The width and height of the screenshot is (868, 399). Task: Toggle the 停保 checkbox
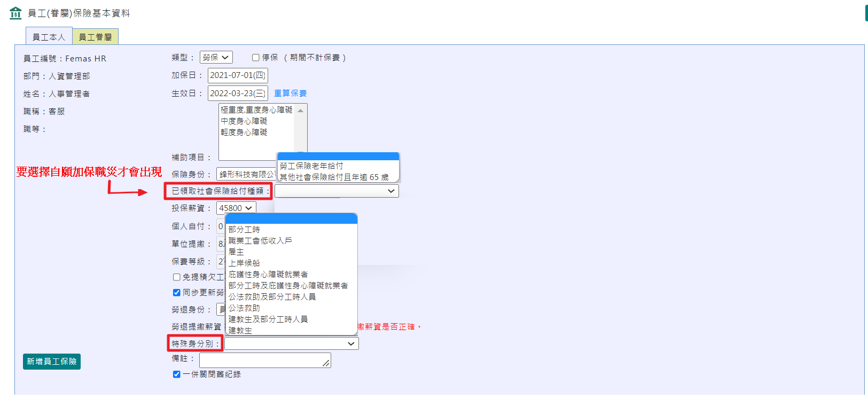pos(256,58)
